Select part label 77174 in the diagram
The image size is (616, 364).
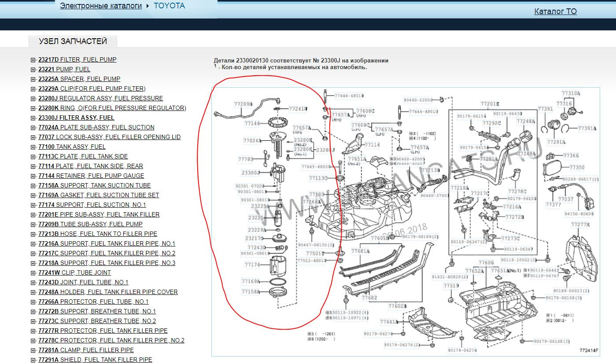[252, 265]
